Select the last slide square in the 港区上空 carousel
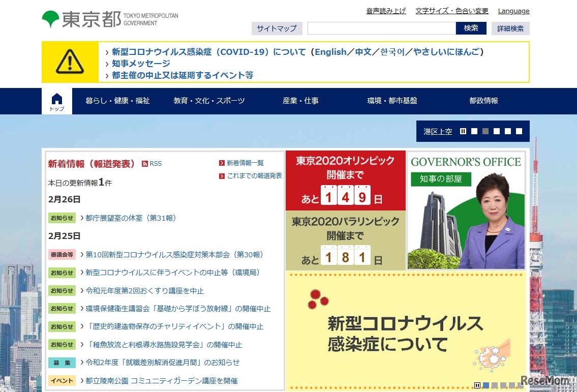Viewport: 577px width, 392px height. 519,131
